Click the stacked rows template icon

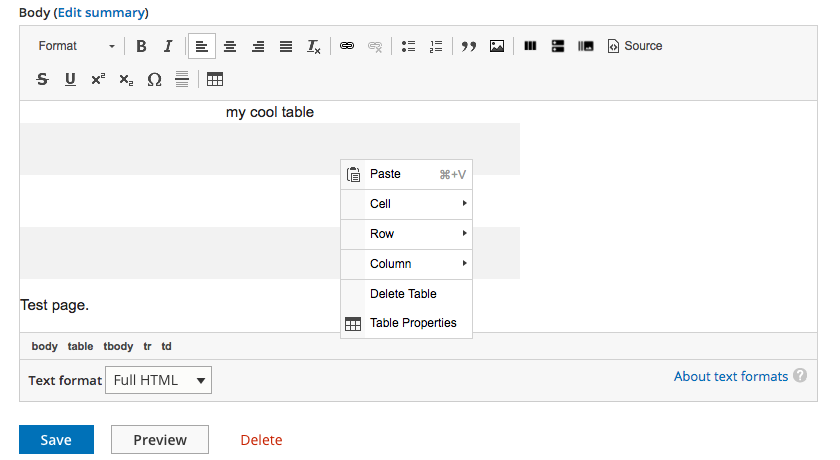558,46
